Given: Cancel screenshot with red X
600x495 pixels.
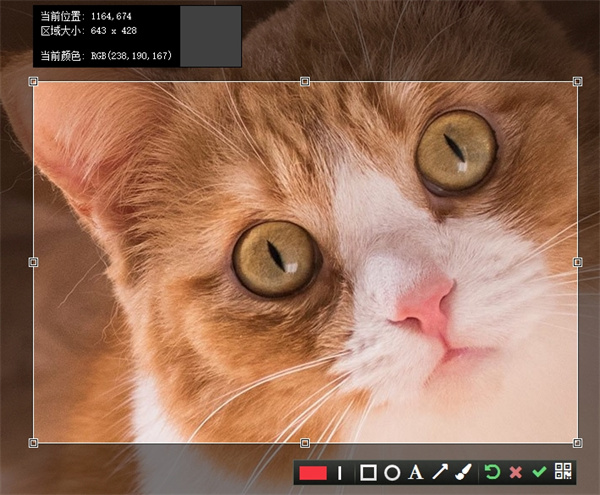Looking at the screenshot, I should tap(515, 472).
